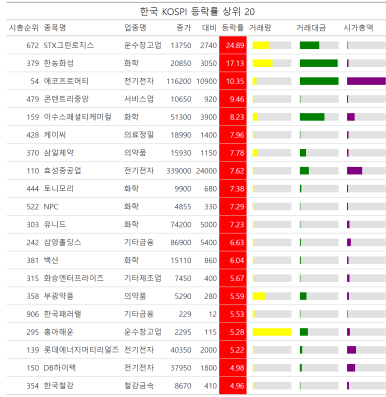Click the table title 한국 KOSPI 등락률 상위 20

[x=197, y=12]
